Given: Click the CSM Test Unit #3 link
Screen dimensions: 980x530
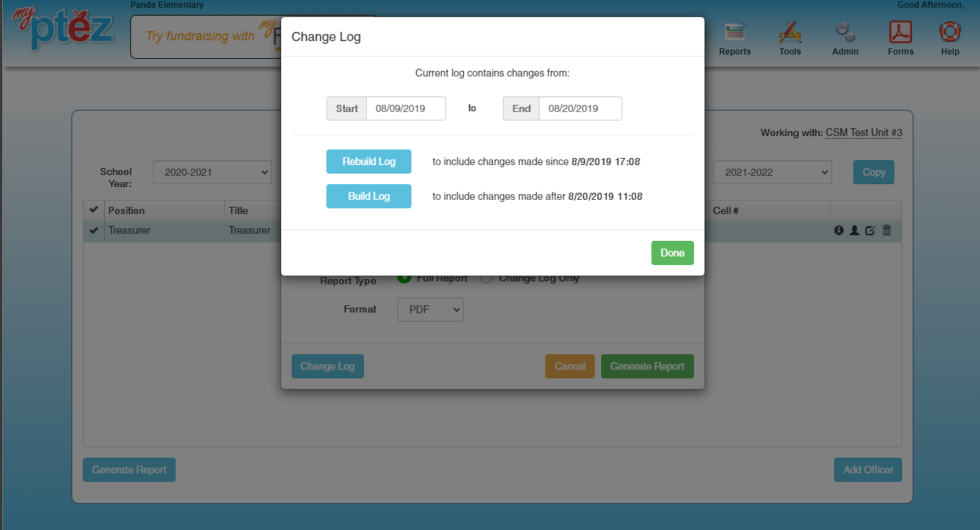Looking at the screenshot, I should [x=864, y=132].
